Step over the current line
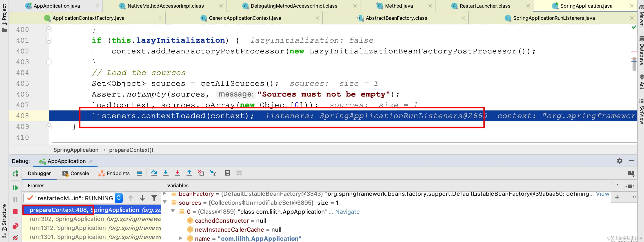The height and width of the screenshot is (242, 644). tap(154, 173)
